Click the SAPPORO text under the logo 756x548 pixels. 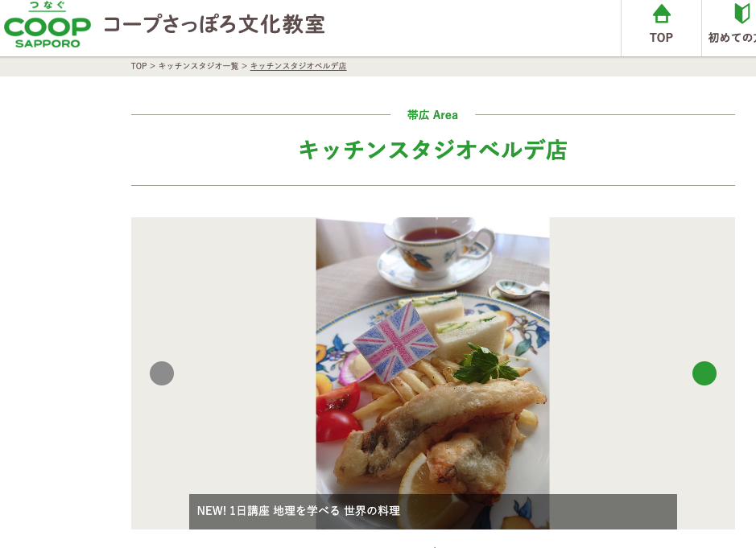click(48, 44)
